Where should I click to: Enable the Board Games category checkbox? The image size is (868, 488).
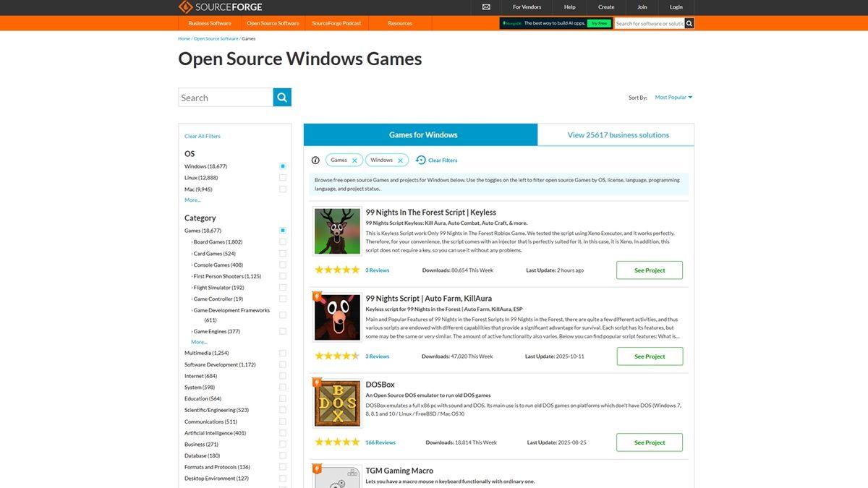(283, 242)
